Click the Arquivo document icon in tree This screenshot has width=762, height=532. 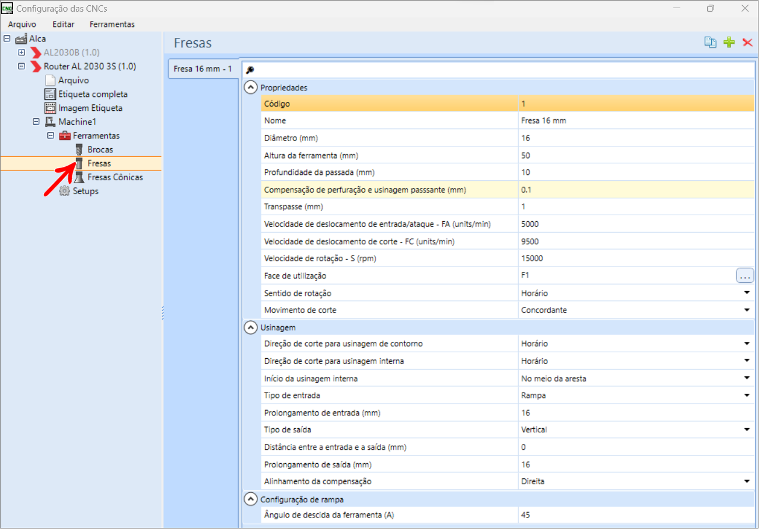[x=50, y=80]
